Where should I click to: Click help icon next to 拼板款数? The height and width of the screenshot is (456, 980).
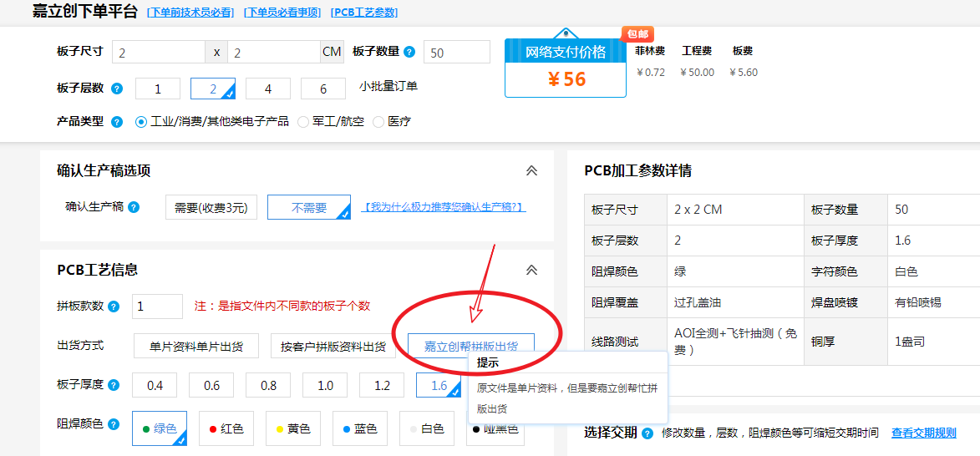(114, 307)
